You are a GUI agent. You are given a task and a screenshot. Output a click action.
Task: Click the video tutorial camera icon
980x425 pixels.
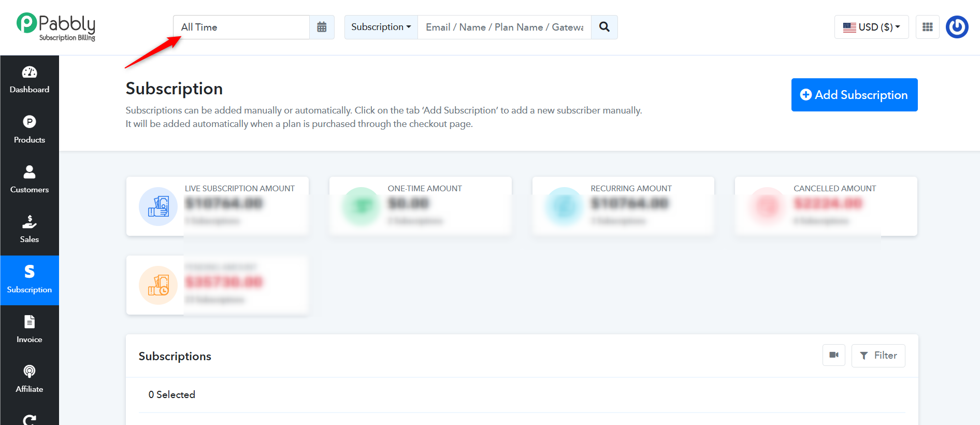click(834, 355)
